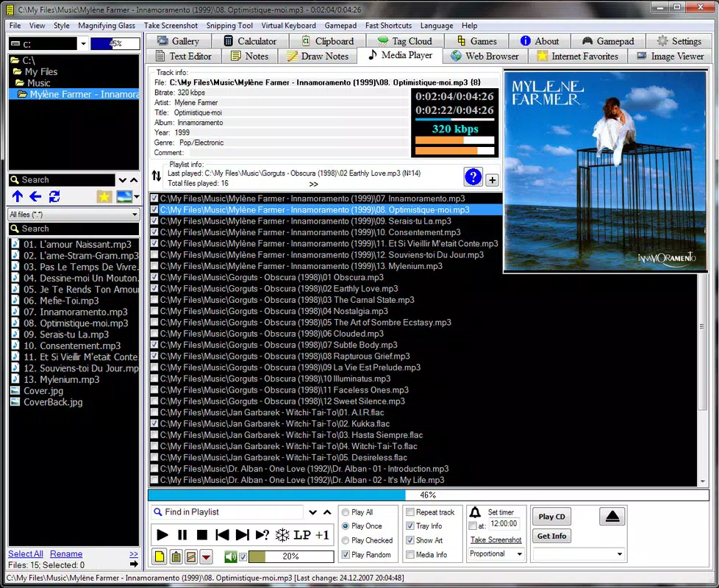This screenshot has height=588, width=719.
Task: Click the striped edit playlist icon
Action: [191, 557]
